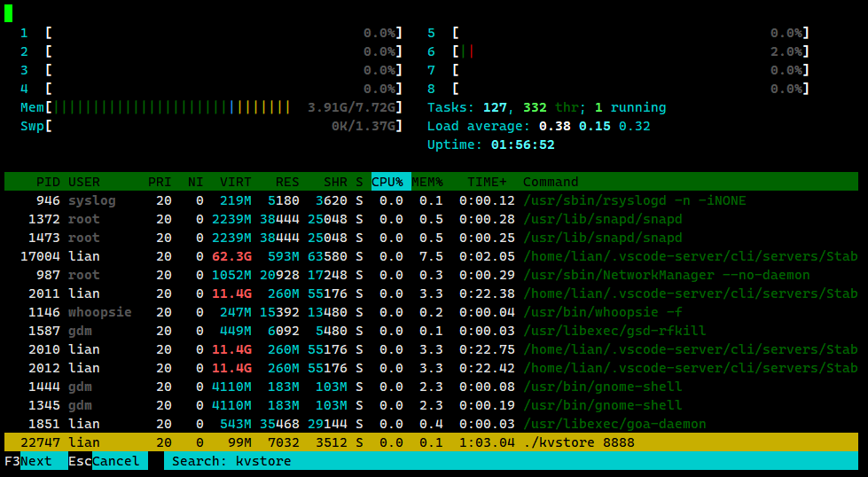Sort by the RES column header

286,182
